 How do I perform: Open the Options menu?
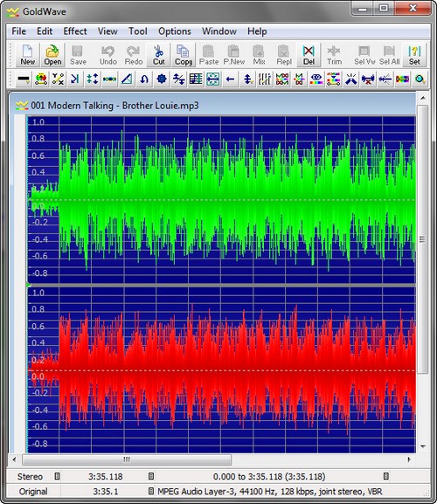coord(175,31)
